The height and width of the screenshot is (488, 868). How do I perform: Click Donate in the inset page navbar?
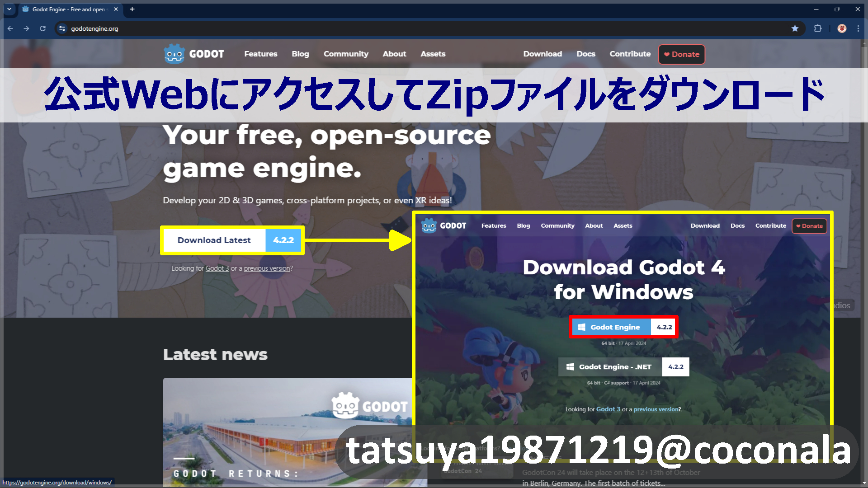(x=809, y=226)
